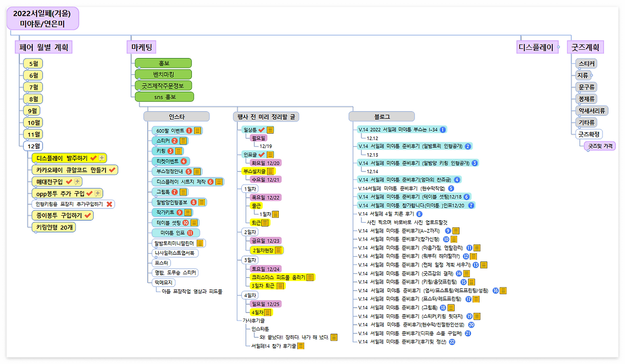Click number 22 marker on 후기및 정산

point(452,342)
